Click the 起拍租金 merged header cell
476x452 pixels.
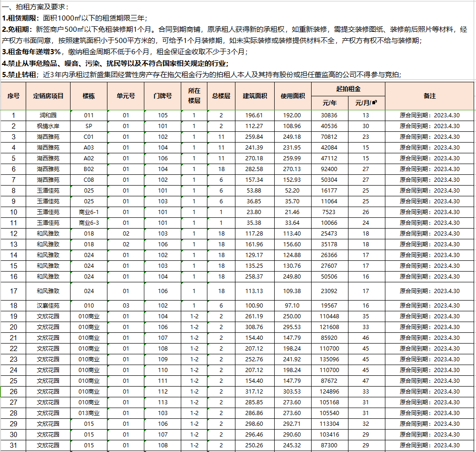click(x=348, y=89)
